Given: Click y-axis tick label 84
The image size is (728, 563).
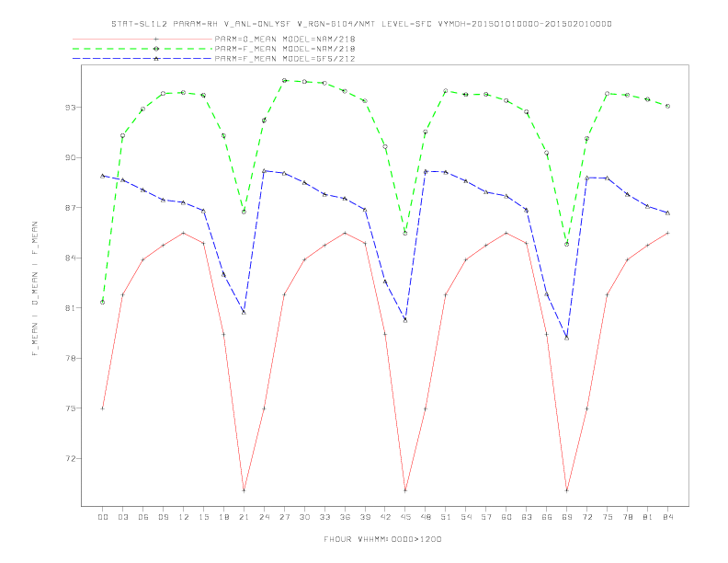Looking at the screenshot, I should click(70, 258).
